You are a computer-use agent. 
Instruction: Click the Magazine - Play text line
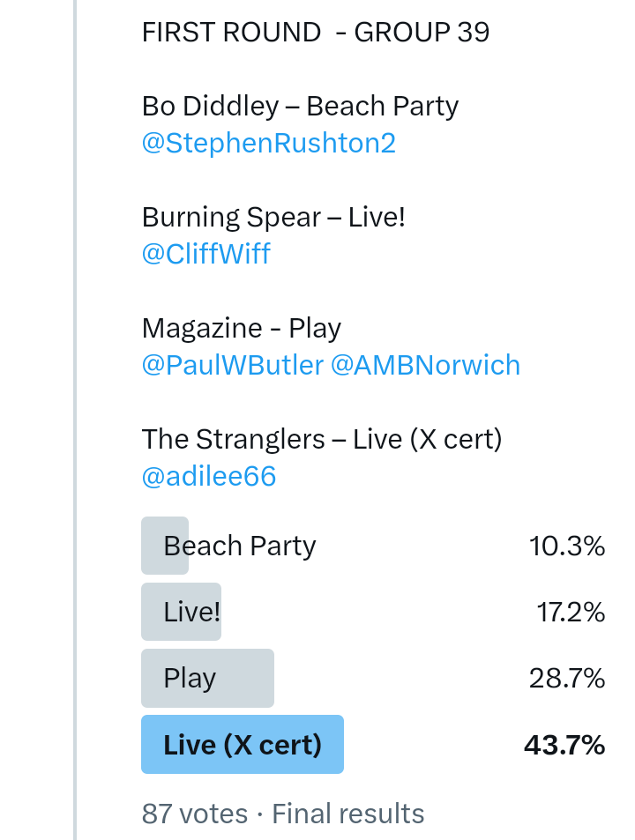point(241,329)
